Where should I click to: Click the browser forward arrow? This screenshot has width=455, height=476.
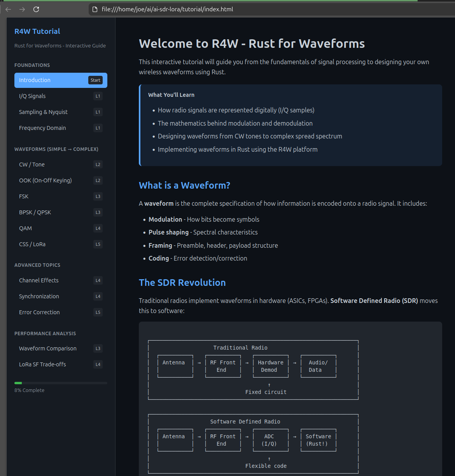coord(22,9)
